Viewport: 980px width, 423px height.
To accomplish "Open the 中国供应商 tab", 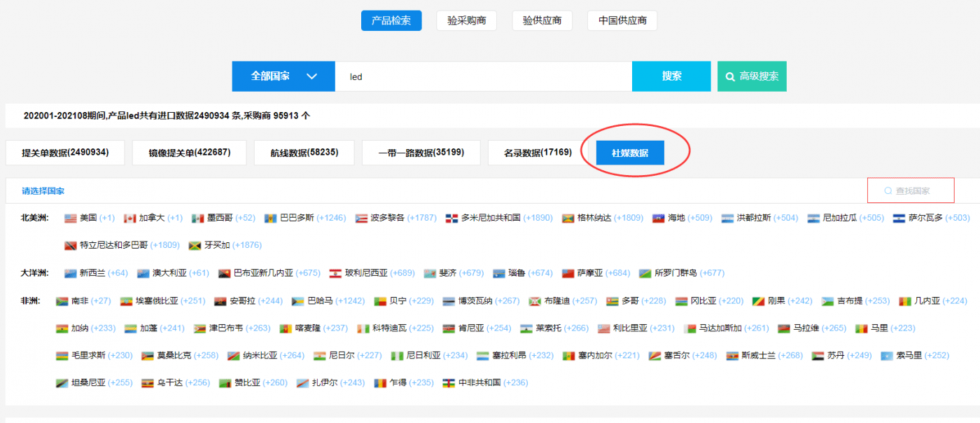I will click(x=622, y=20).
